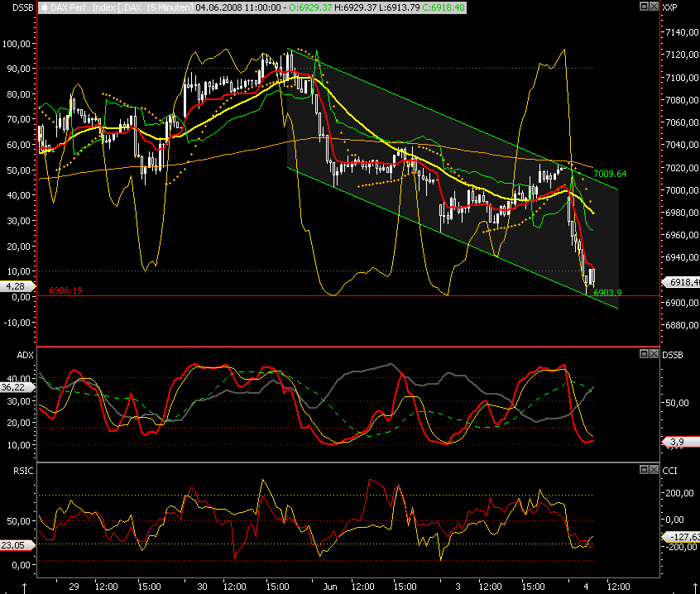Click the 6918,40 price marker

click(680, 282)
